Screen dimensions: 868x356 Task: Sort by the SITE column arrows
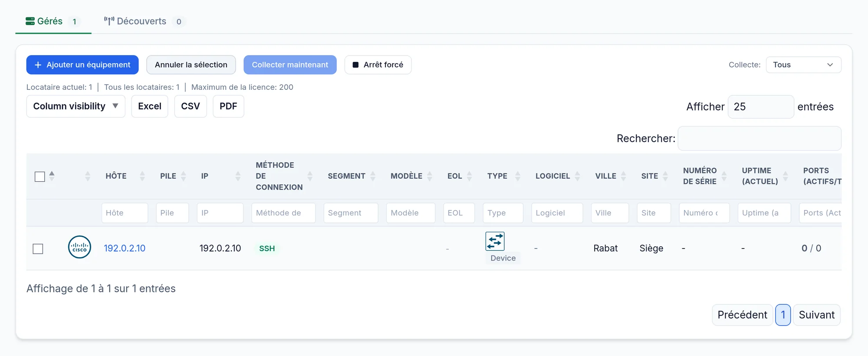tap(665, 176)
